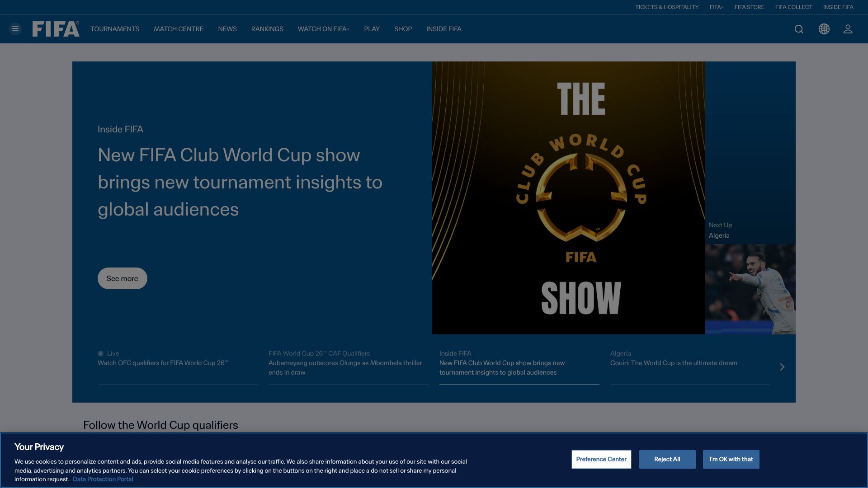
Task: Open the Tournaments menu
Action: tap(115, 29)
